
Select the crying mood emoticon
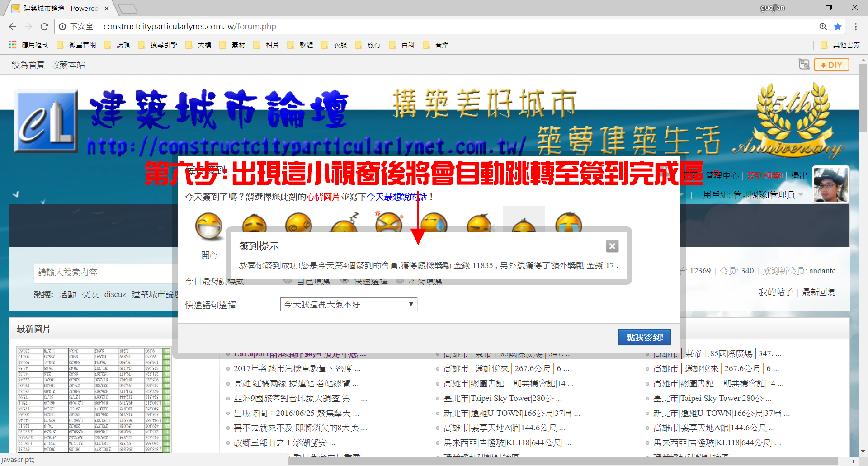point(568,222)
